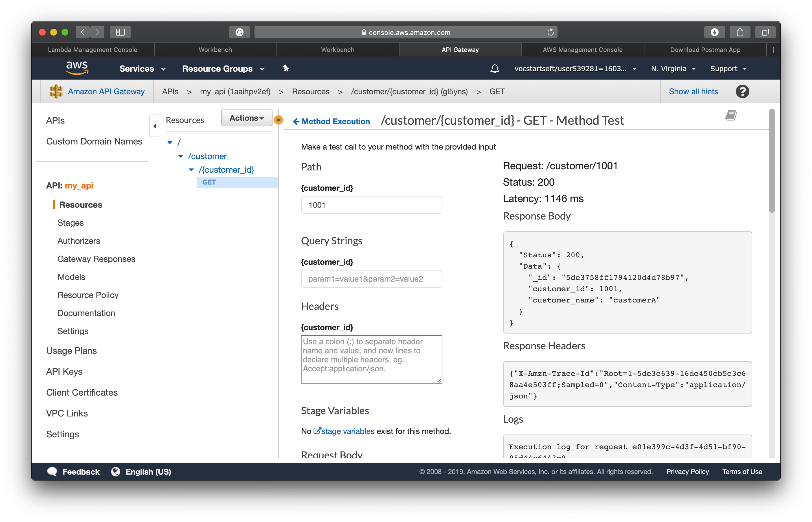
Task: Click the orange hint dot beside Actions
Action: point(278,120)
